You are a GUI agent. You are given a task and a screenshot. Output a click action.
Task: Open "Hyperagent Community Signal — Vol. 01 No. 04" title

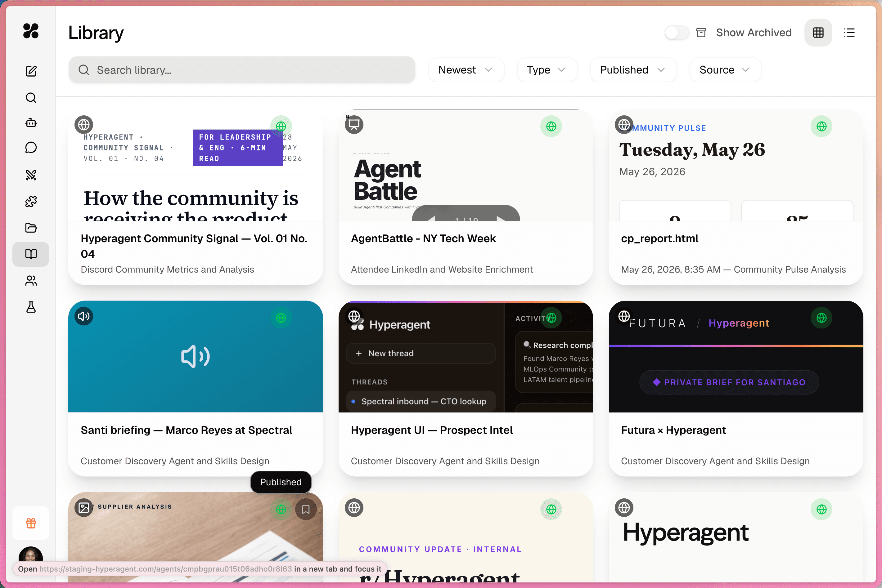[194, 246]
